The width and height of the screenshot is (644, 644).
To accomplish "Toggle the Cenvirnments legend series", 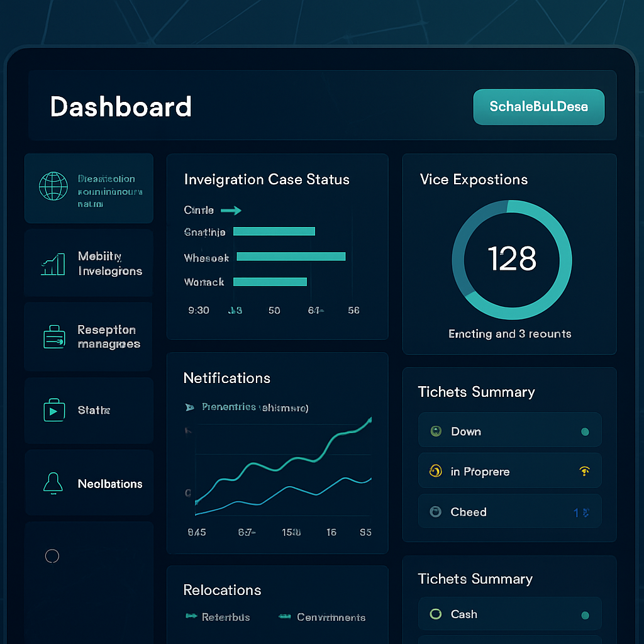I will click(x=284, y=617).
